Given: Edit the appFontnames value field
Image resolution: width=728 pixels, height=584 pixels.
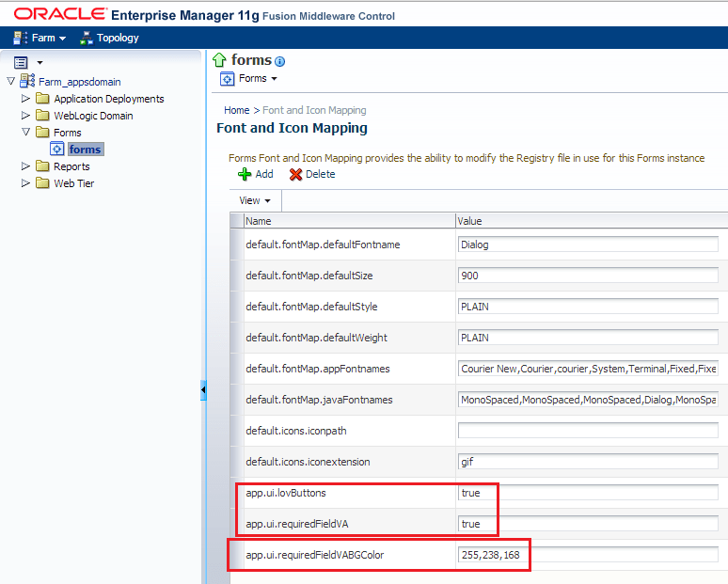Looking at the screenshot, I should pos(588,369).
